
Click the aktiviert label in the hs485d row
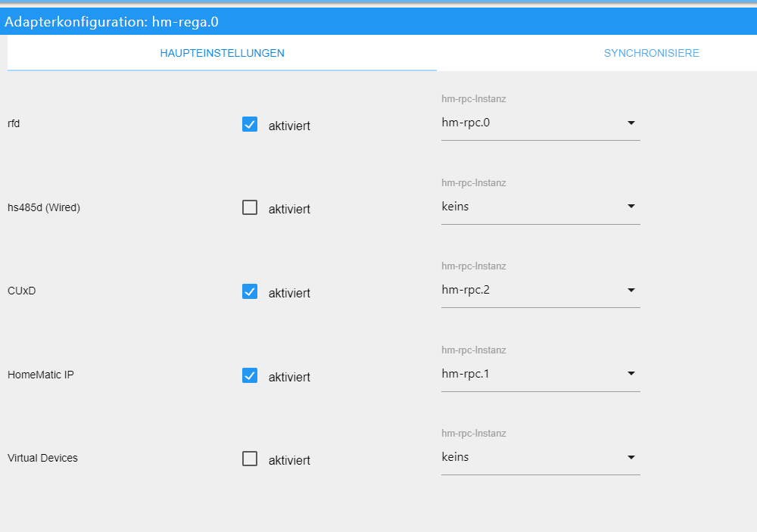[x=289, y=209]
